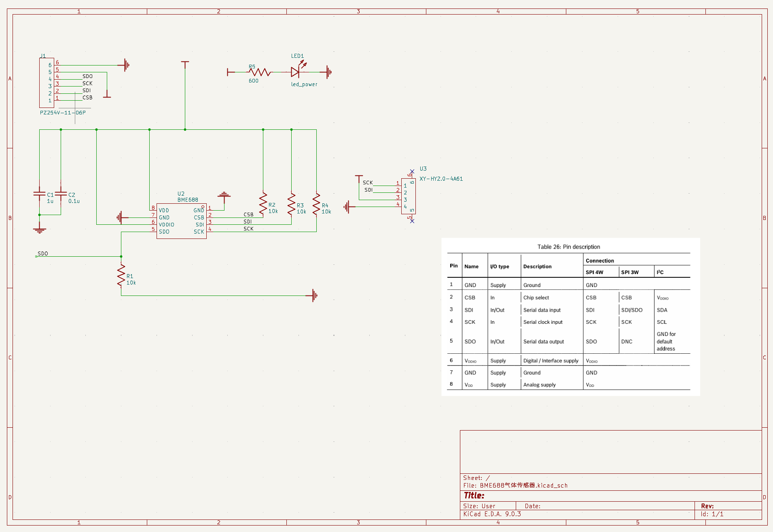Click the SDO label left of R1
Image resolution: width=773 pixels, height=532 pixels.
pos(42,253)
